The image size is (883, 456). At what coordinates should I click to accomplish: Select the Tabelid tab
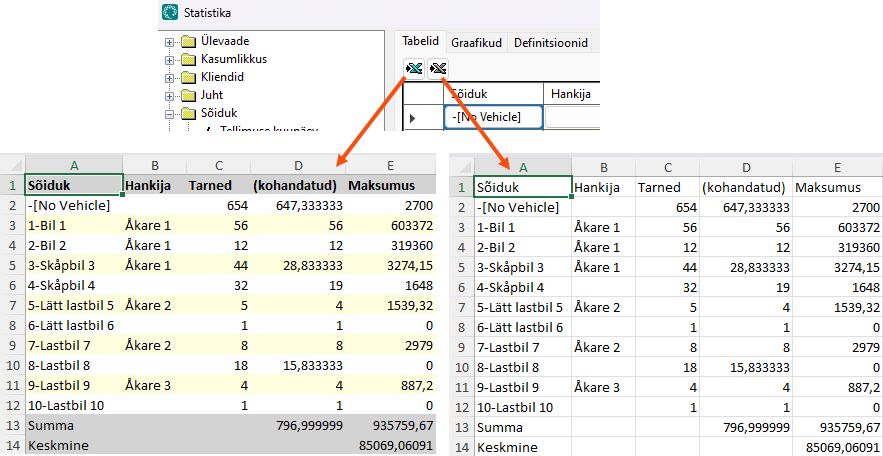tap(420, 42)
